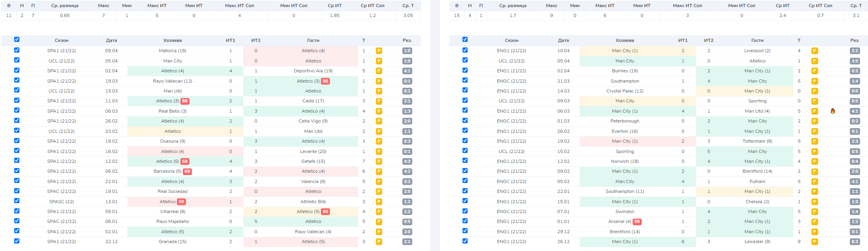
Task: Click the yellow P icon in Leicester (9) row
Action: [x=814, y=242]
